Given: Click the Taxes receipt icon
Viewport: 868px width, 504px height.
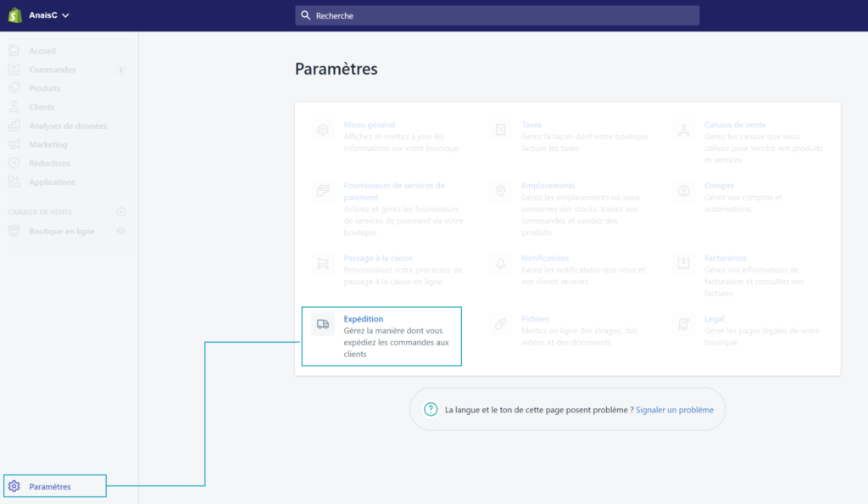Looking at the screenshot, I should pyautogui.click(x=500, y=130).
